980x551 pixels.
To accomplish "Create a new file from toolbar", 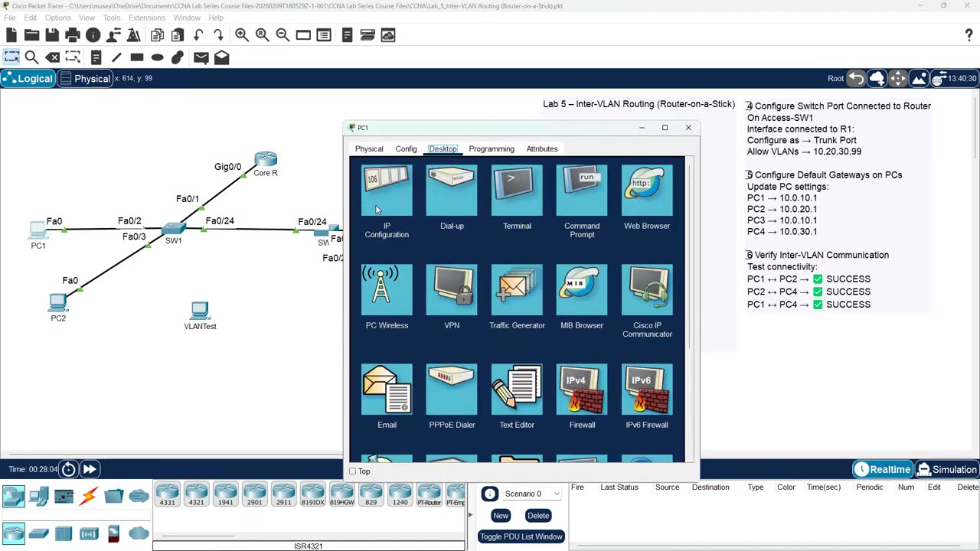I will (x=11, y=35).
